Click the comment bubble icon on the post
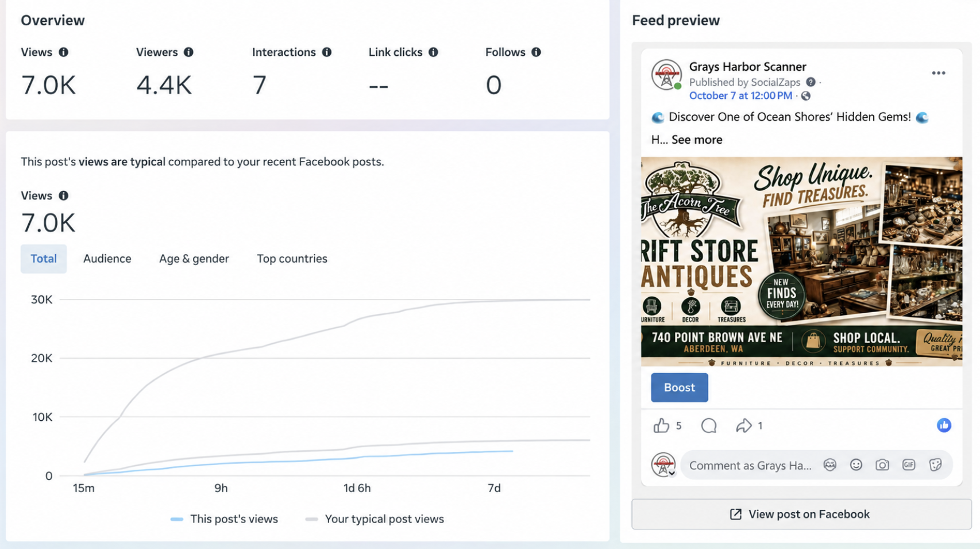The image size is (980, 549). [709, 425]
